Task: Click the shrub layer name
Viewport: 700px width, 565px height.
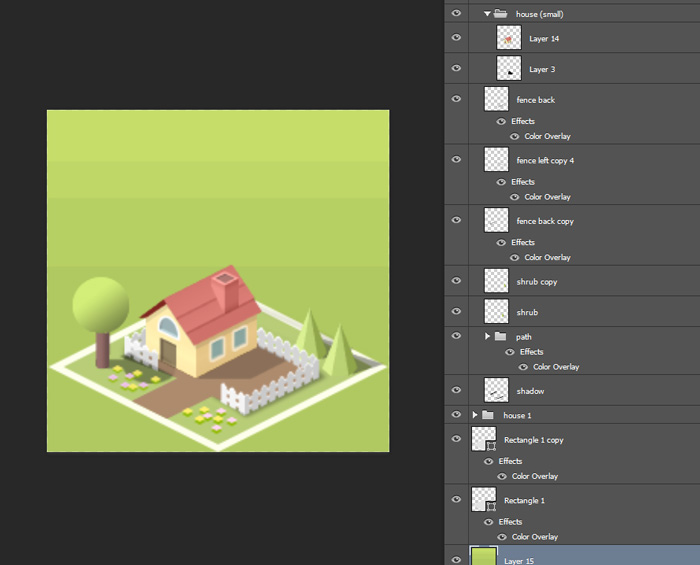Action: (x=527, y=312)
